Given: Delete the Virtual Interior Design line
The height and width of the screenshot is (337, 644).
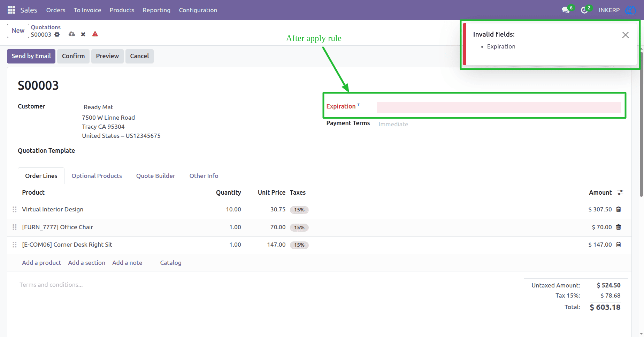Looking at the screenshot, I should tap(619, 209).
